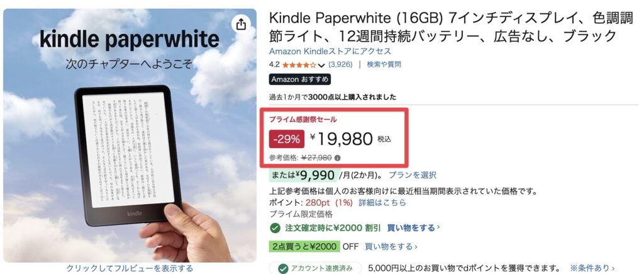The height and width of the screenshot is (274, 644).
Task: Expand the ※条件あり conditions link
Action: coord(592,268)
